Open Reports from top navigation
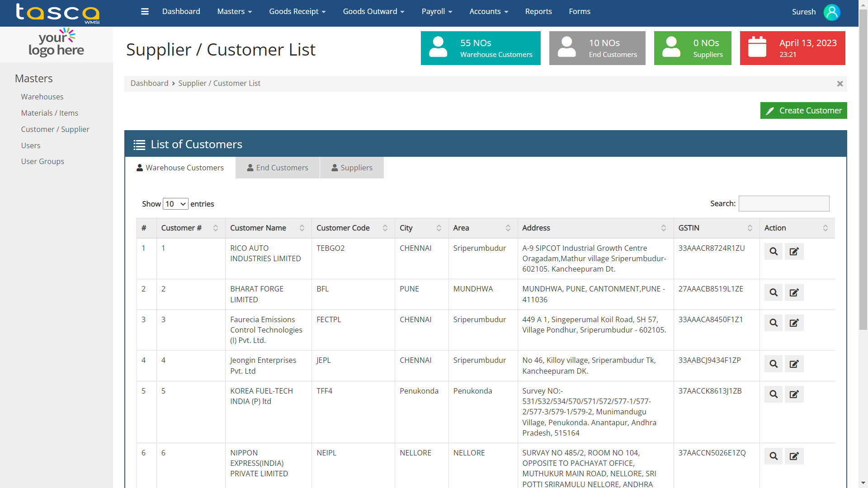Viewport: 868px width, 488px height. [x=538, y=11]
